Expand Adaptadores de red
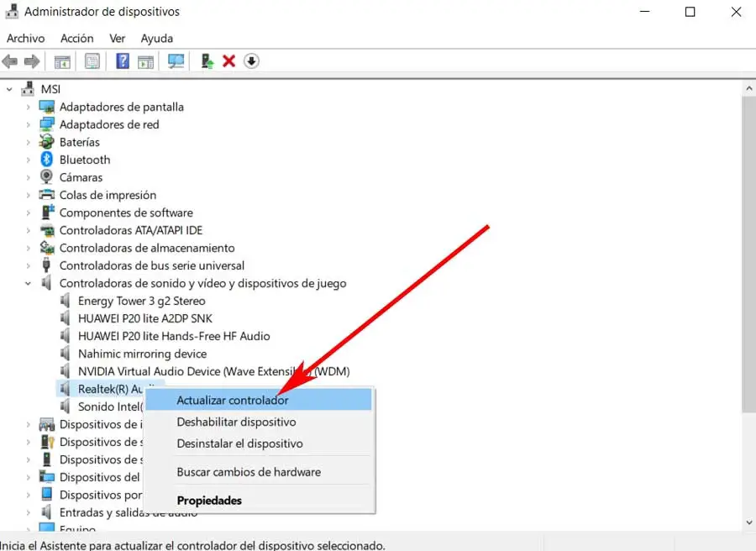756x551 pixels. pyautogui.click(x=28, y=124)
